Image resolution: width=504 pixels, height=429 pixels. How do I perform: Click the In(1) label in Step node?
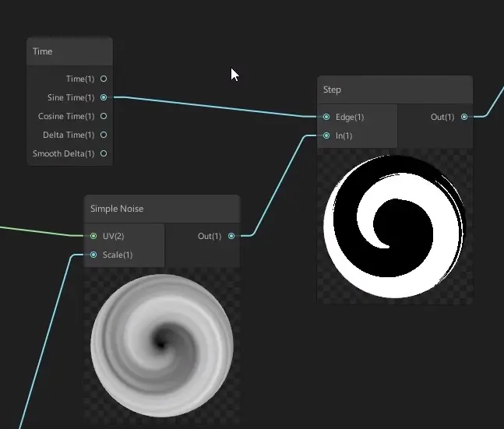[344, 135]
